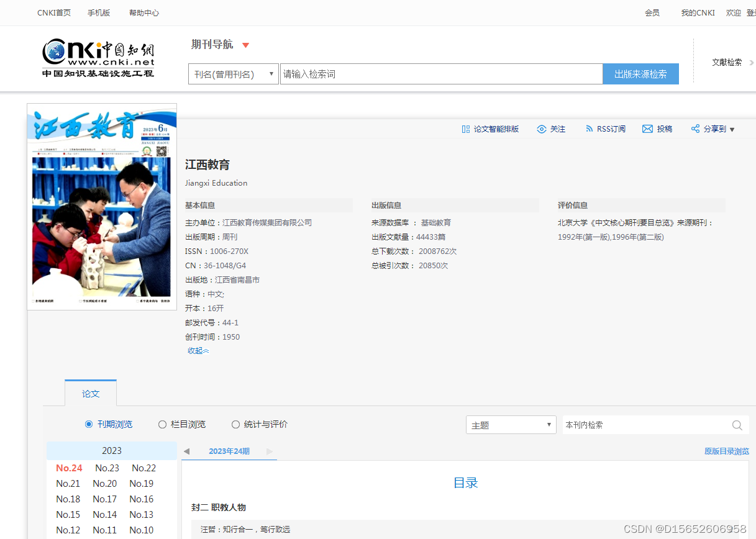
Task: Submit a manuscript via 投稿
Action: pos(657,129)
